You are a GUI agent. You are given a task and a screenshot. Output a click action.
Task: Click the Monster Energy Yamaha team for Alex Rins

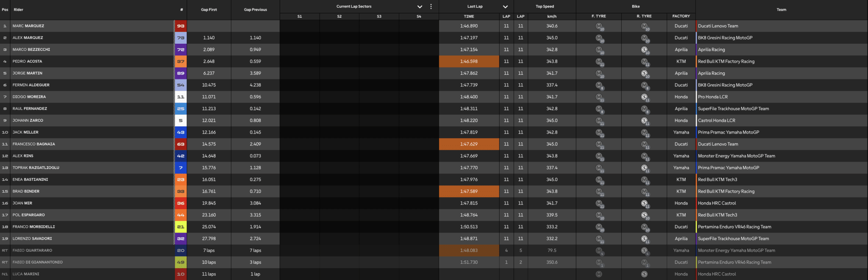click(x=737, y=156)
